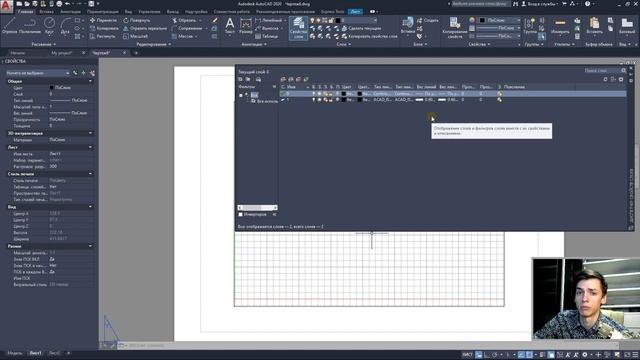This screenshot has height=360, width=640.
Task: Choose the Отразить зеркально mirror command
Action: pyautogui.click(x=145, y=28)
